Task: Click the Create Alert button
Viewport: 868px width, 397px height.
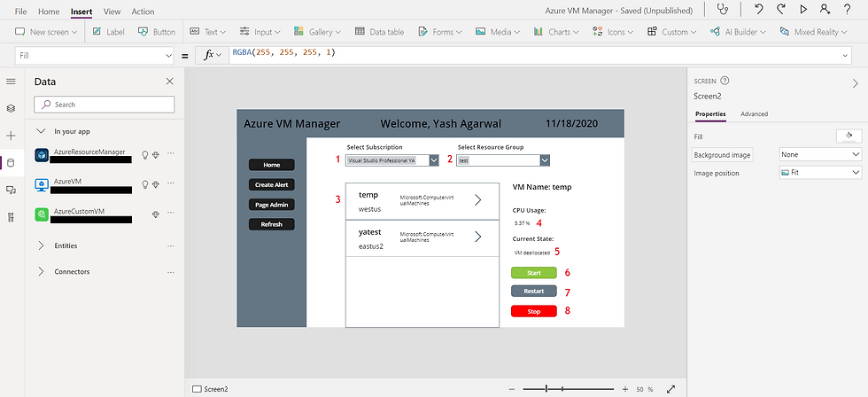Action: point(271,184)
